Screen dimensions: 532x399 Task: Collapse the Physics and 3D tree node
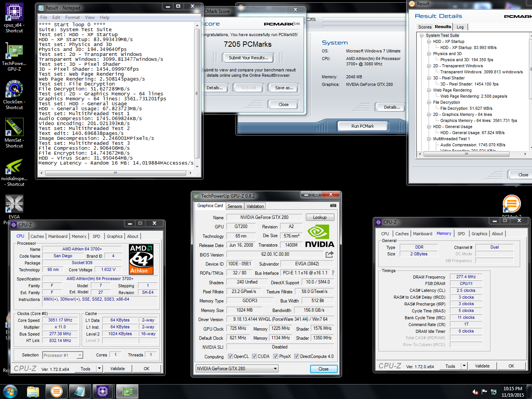pyautogui.click(x=429, y=54)
